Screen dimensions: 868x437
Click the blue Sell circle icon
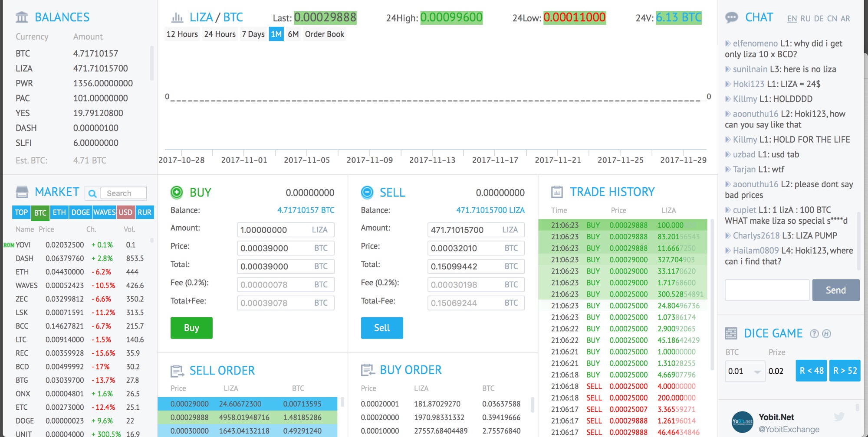pos(367,192)
